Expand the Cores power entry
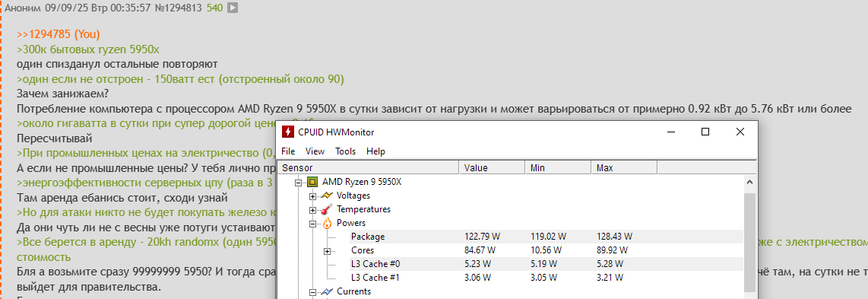The width and height of the screenshot is (868, 299). pyautogui.click(x=327, y=251)
